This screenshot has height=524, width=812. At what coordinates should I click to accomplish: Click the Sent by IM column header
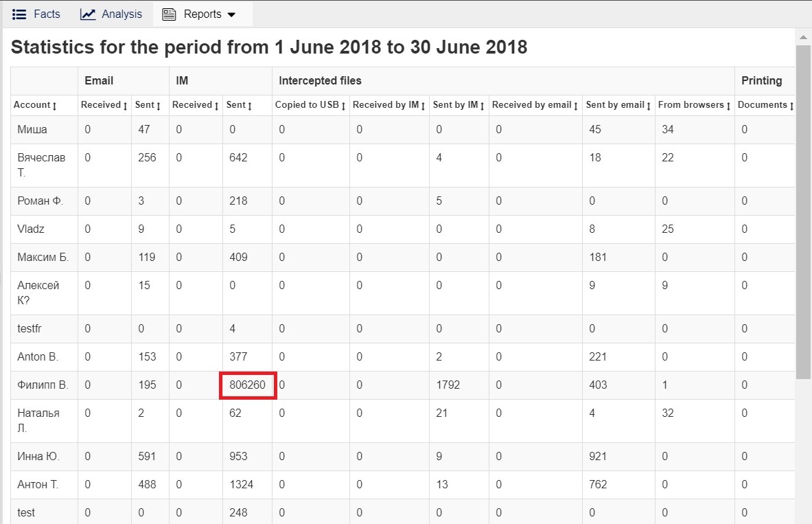pos(455,105)
